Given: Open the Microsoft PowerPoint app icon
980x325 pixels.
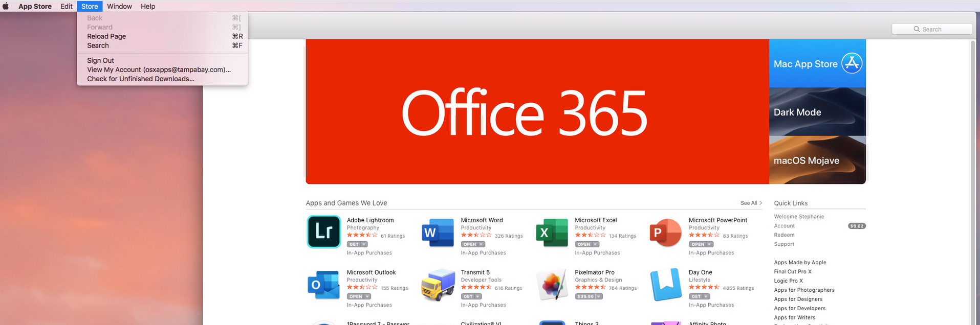Looking at the screenshot, I should click(x=665, y=233).
